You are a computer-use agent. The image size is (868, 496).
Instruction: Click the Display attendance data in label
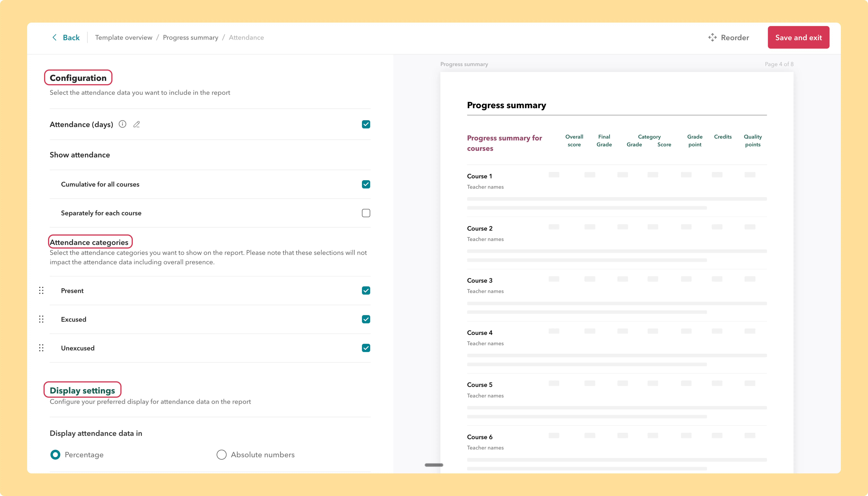(x=96, y=433)
